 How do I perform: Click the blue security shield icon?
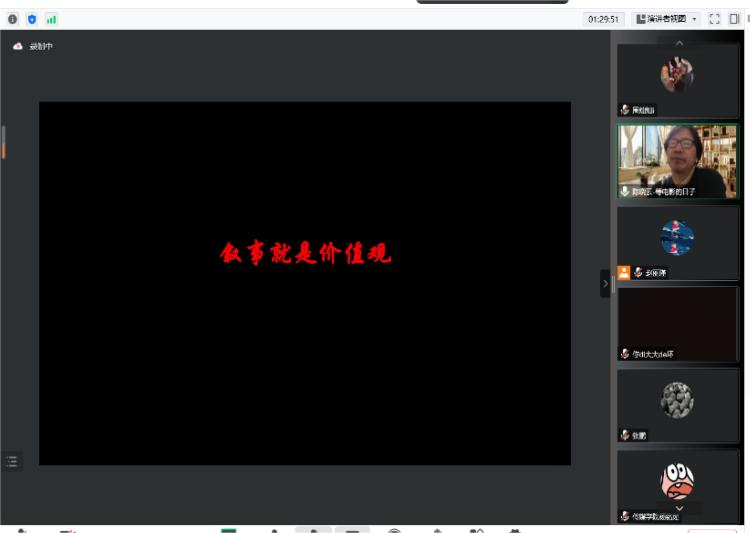coord(32,19)
